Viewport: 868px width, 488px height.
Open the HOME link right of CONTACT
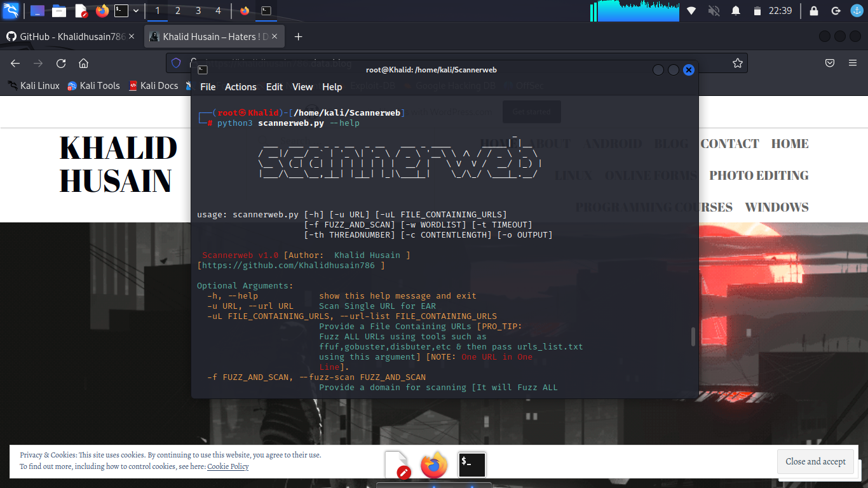790,144
